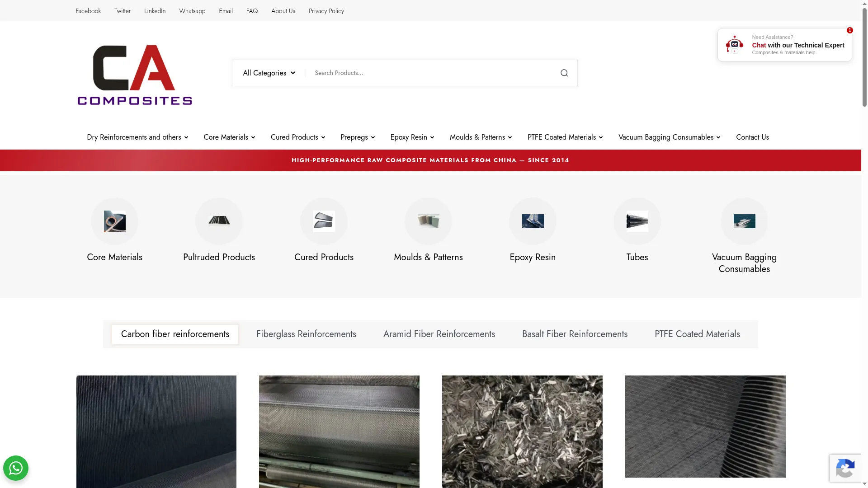
Task: Expand Epoxy Resin navigation menu
Action: click(x=412, y=137)
